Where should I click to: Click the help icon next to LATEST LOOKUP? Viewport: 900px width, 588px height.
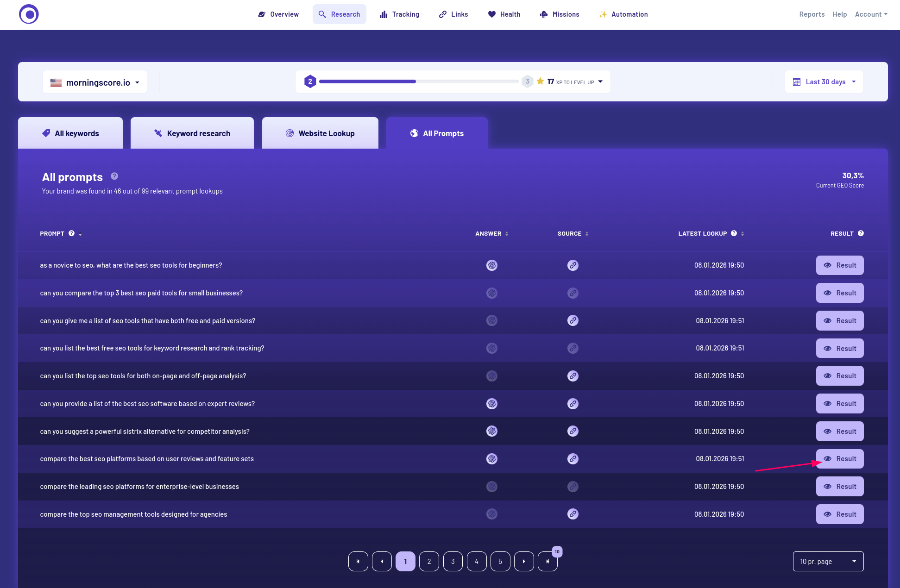coord(734,233)
